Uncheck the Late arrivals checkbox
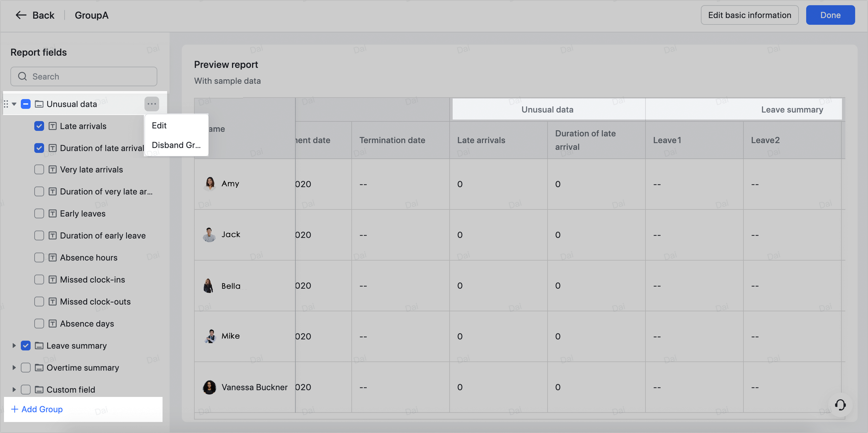 (x=39, y=126)
